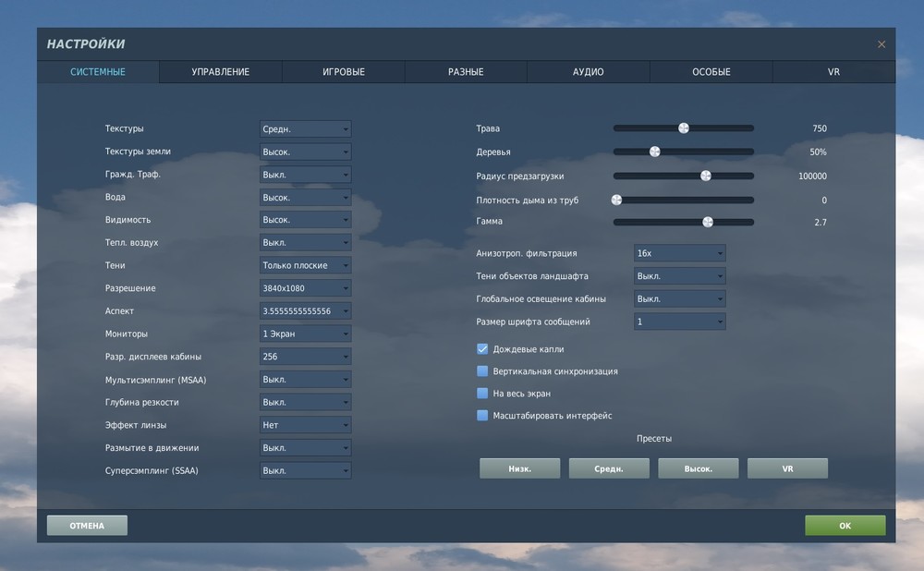Click the Радиус предзагрузки value 100000
This screenshot has height=571, width=924.
click(x=812, y=176)
